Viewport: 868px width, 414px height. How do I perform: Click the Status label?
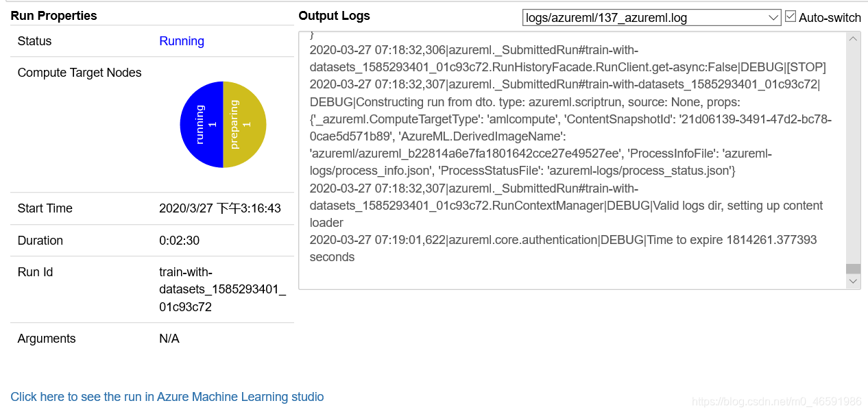34,41
